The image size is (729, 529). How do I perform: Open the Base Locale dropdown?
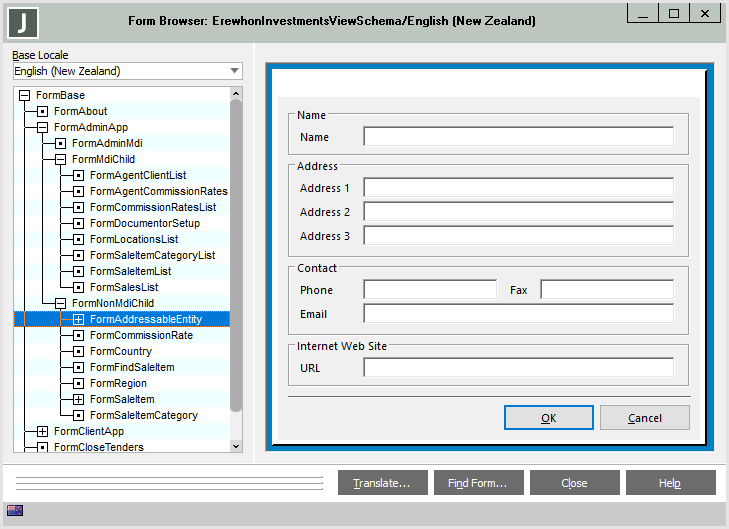pos(234,71)
